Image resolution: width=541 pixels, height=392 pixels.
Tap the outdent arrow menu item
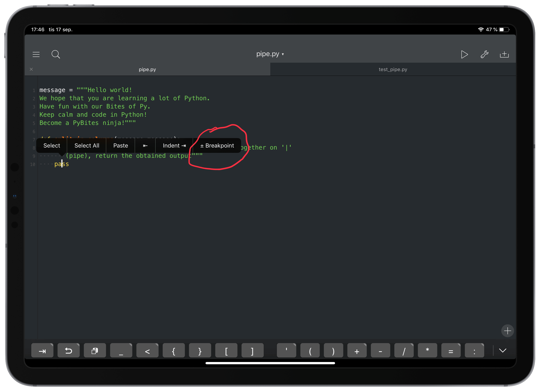click(145, 146)
